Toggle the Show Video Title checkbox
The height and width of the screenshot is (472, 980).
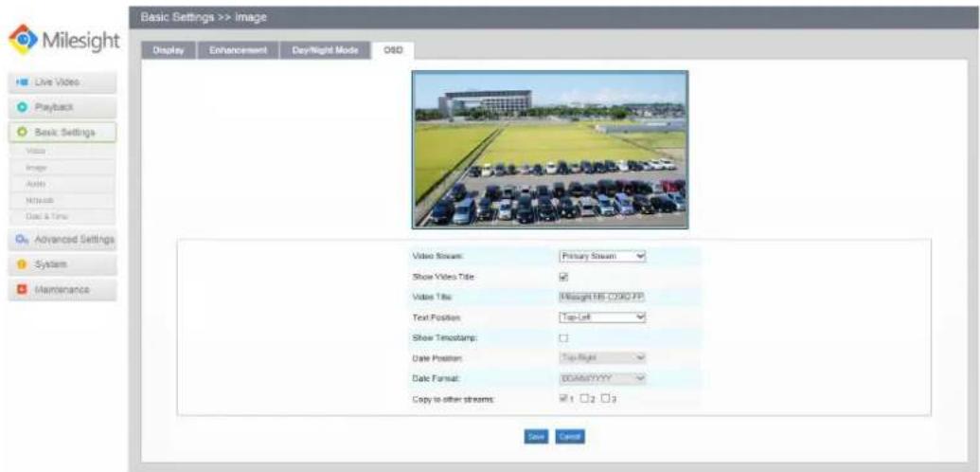563,277
